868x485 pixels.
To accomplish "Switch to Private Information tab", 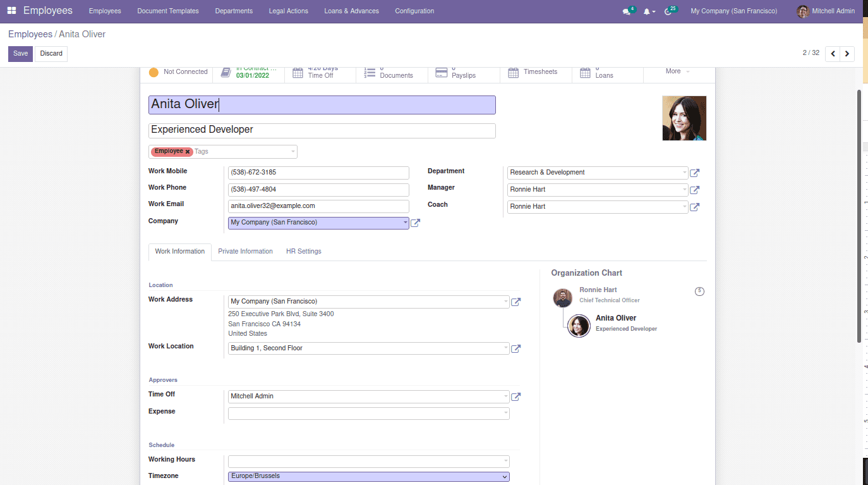I will point(245,252).
